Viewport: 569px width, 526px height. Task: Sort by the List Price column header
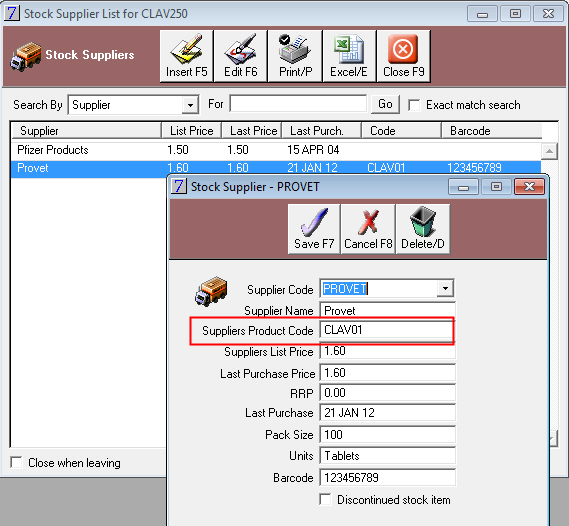[191, 131]
